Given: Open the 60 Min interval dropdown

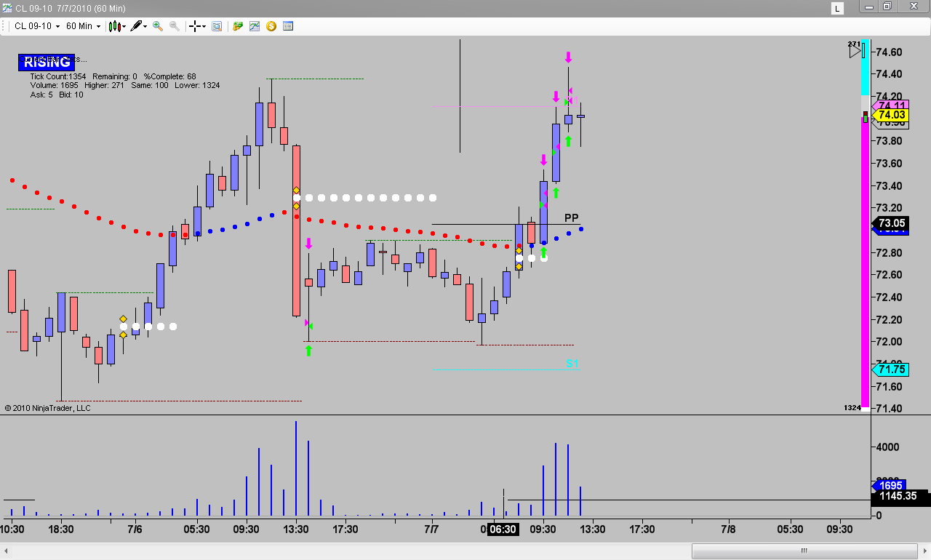Looking at the screenshot, I should (x=83, y=26).
